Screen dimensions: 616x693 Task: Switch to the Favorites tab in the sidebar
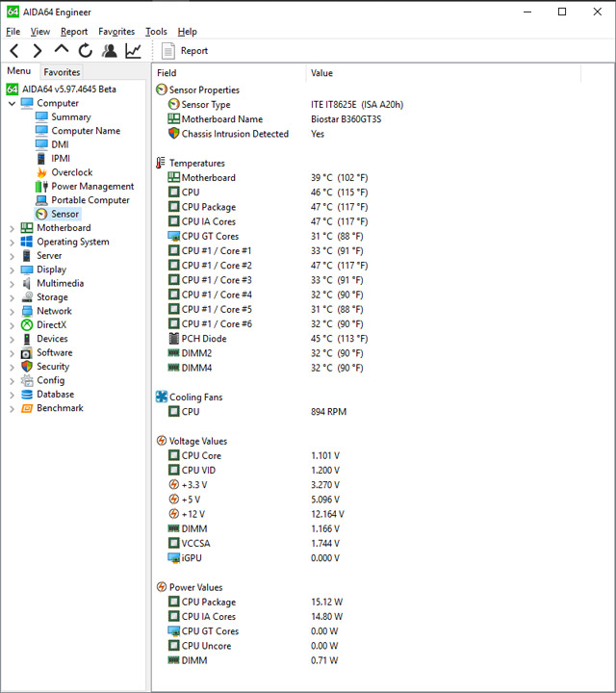(x=62, y=72)
